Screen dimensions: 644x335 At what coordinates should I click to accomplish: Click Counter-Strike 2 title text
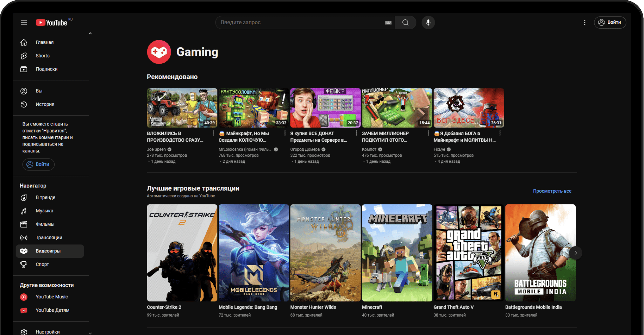coord(164,307)
